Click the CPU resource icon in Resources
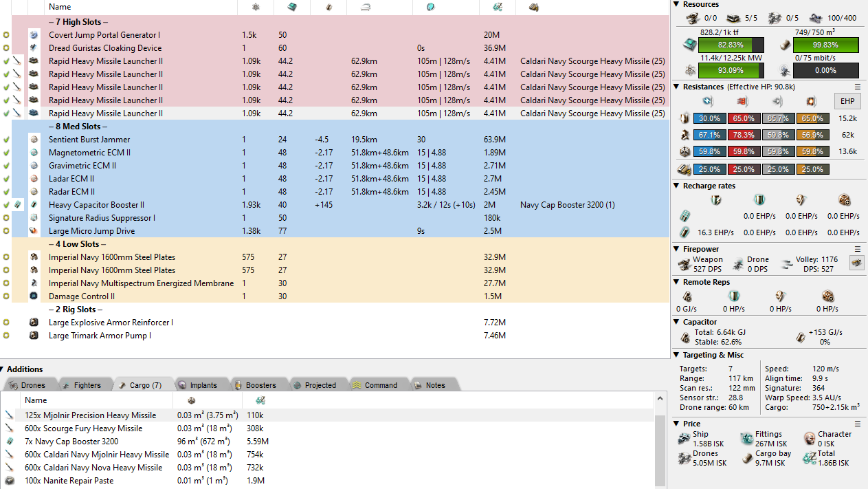 click(x=688, y=45)
